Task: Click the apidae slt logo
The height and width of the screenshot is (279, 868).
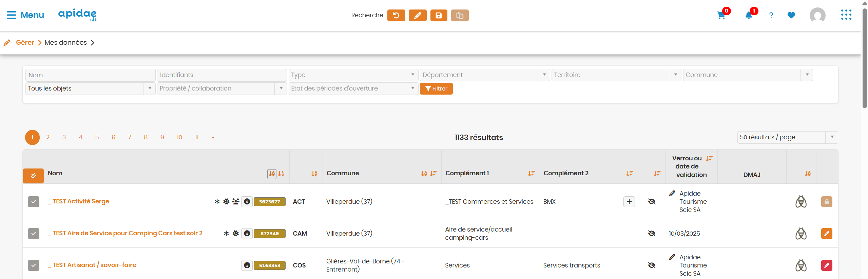Action: tap(77, 15)
